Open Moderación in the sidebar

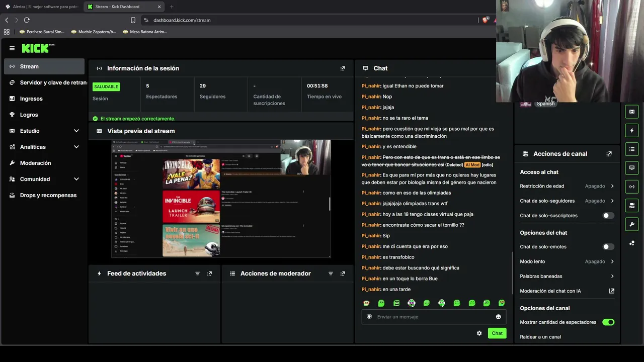click(x=44, y=163)
